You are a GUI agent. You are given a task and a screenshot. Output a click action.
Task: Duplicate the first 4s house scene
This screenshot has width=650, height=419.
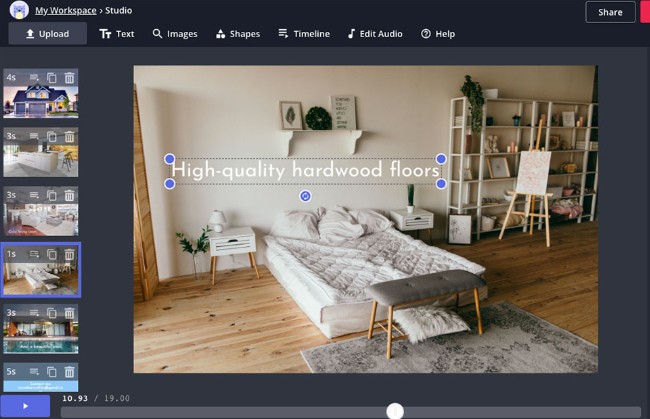[x=52, y=77]
